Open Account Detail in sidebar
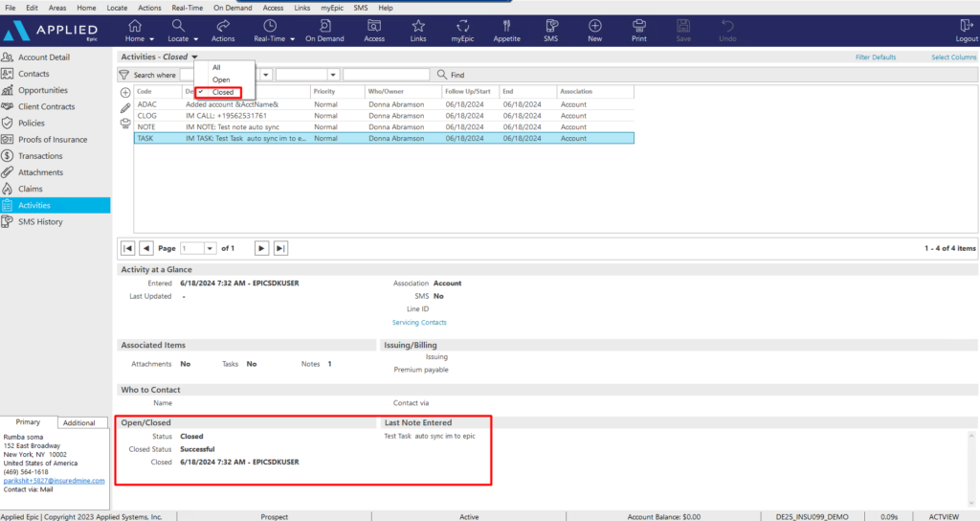 pyautogui.click(x=44, y=57)
